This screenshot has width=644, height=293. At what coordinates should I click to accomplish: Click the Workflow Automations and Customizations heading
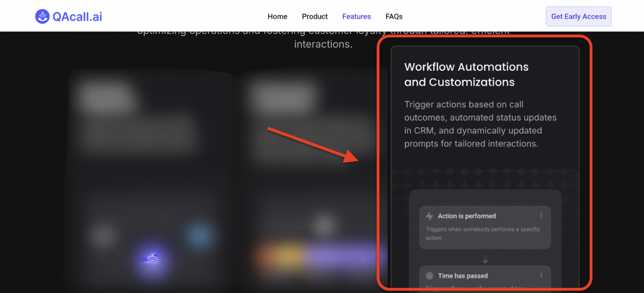(466, 74)
